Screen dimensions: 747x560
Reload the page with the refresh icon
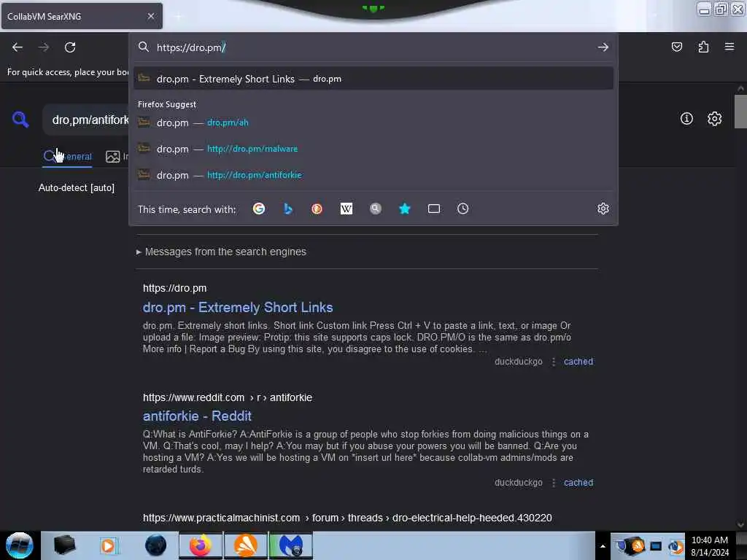tap(70, 47)
